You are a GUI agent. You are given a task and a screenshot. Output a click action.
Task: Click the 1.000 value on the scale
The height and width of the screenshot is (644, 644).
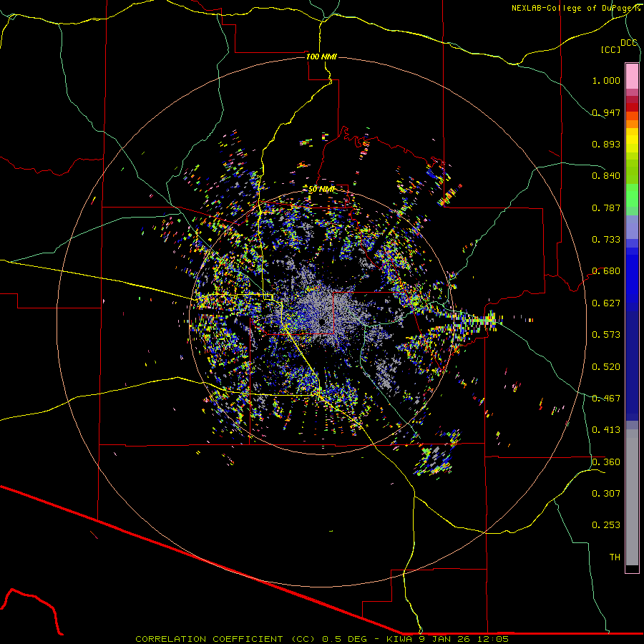[606, 80]
